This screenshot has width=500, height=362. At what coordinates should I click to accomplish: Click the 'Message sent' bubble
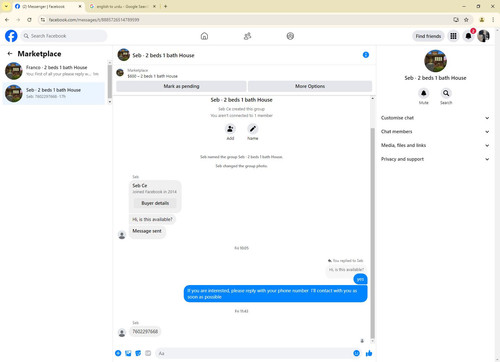[147, 231]
